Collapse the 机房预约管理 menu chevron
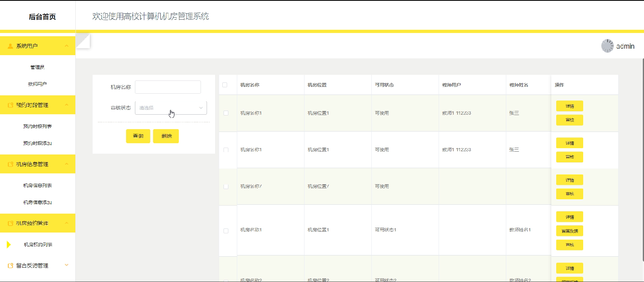 [x=67, y=223]
